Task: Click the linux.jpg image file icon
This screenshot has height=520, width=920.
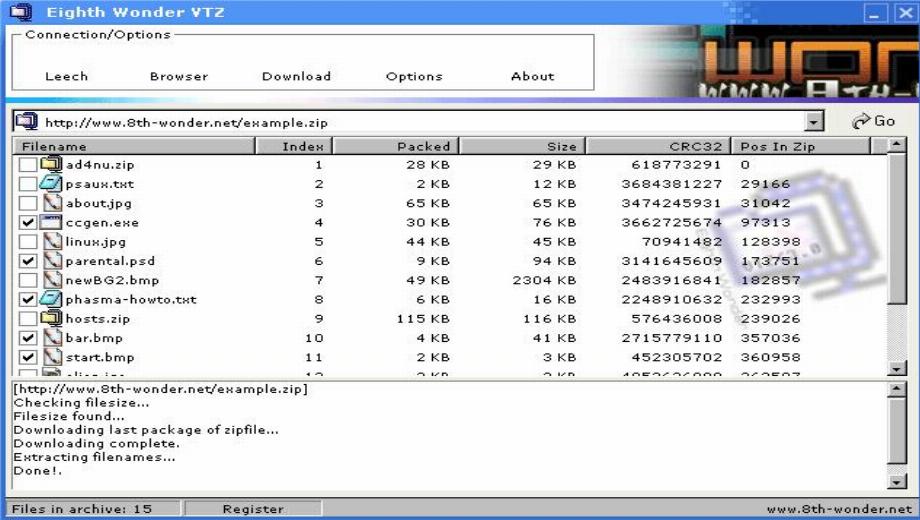Action: (x=52, y=241)
